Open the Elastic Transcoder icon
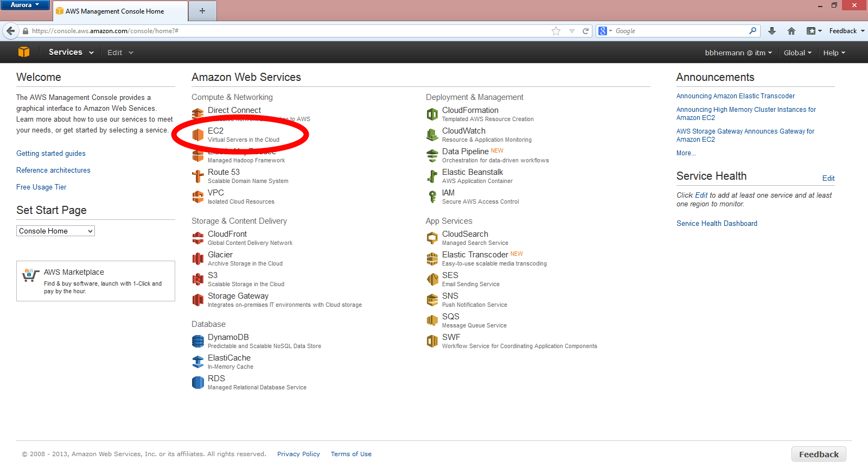 [x=432, y=258]
